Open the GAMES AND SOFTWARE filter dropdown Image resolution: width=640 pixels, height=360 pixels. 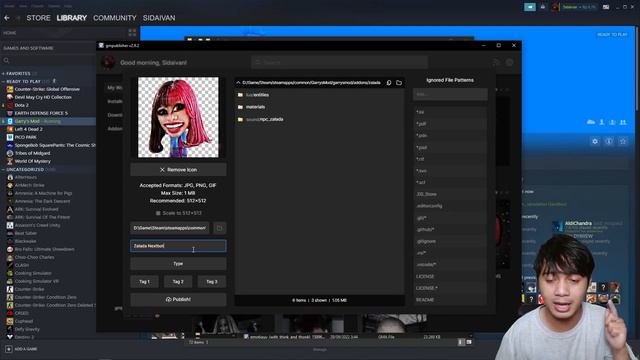click(29, 48)
